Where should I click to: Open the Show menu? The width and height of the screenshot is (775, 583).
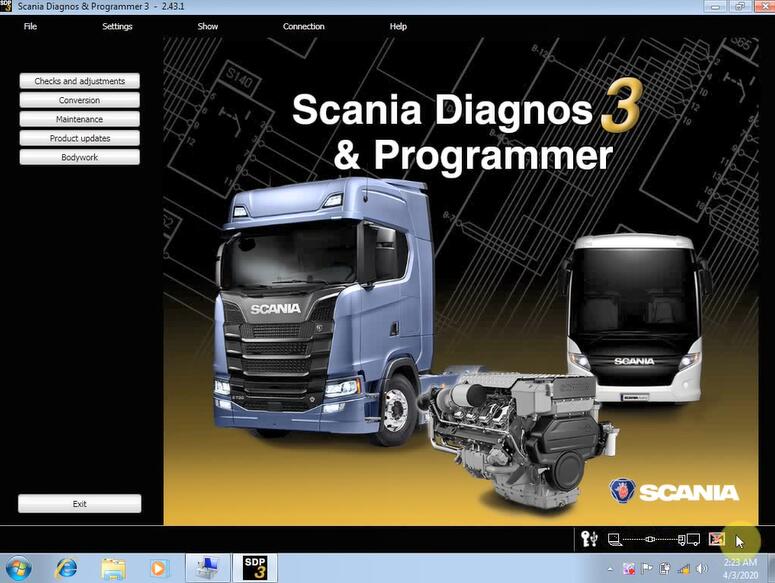(208, 26)
